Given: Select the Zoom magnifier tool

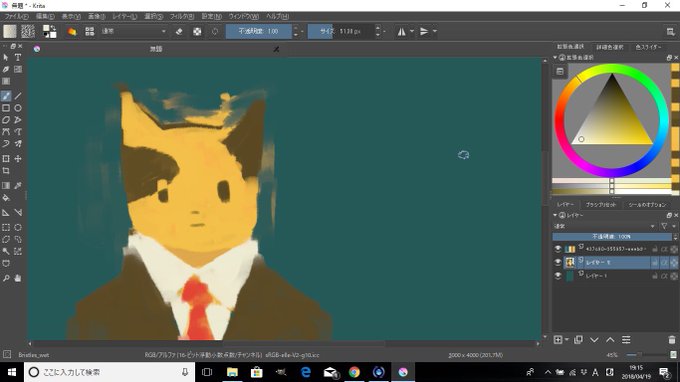Looking at the screenshot, I should point(6,278).
